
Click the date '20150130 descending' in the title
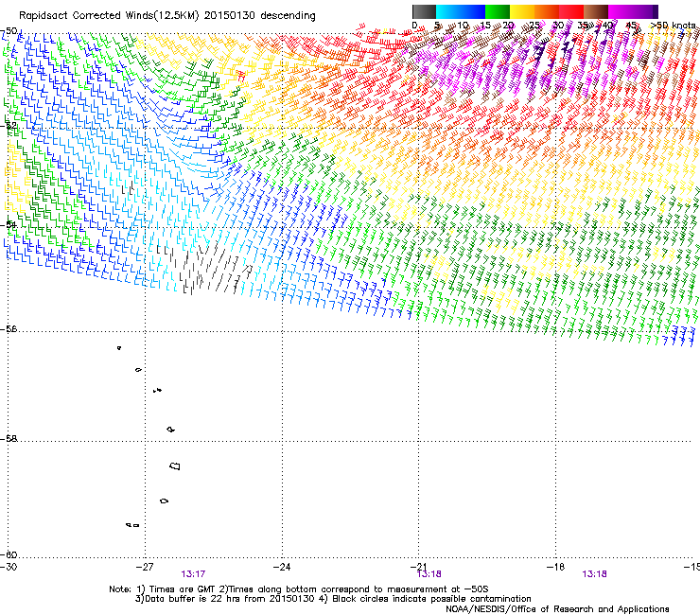(260, 16)
